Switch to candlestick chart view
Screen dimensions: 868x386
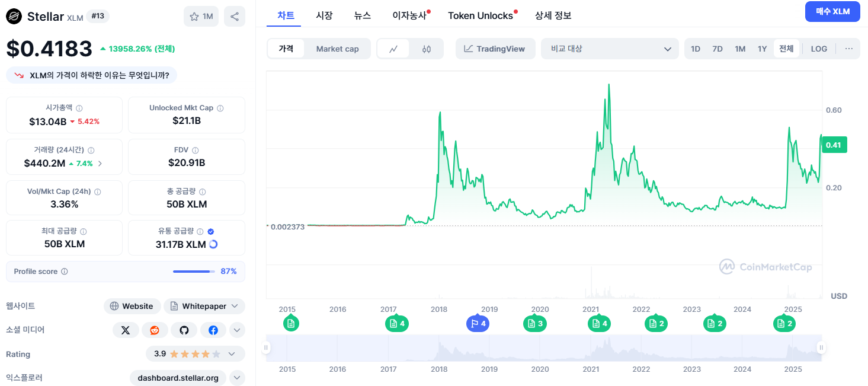click(x=427, y=49)
